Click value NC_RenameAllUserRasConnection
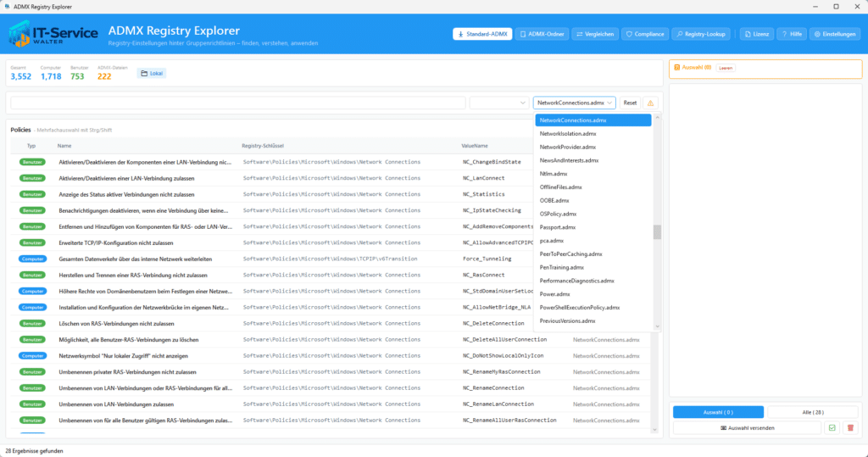The width and height of the screenshot is (868, 457). (509, 420)
